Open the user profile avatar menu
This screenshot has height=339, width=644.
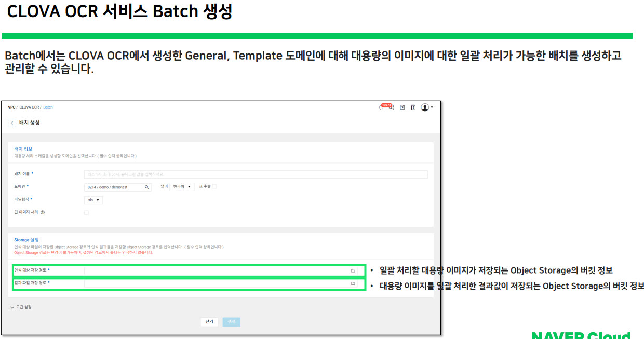[x=425, y=107]
